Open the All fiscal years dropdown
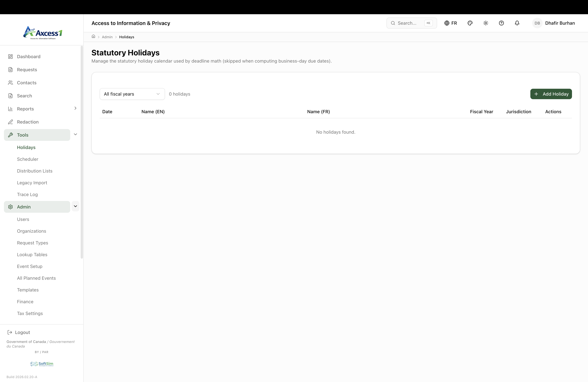This screenshot has width=588, height=382. [x=132, y=94]
